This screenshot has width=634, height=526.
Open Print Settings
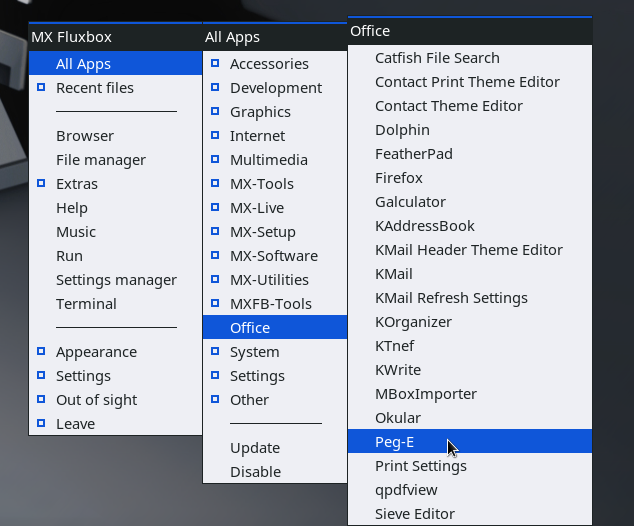click(470, 466)
